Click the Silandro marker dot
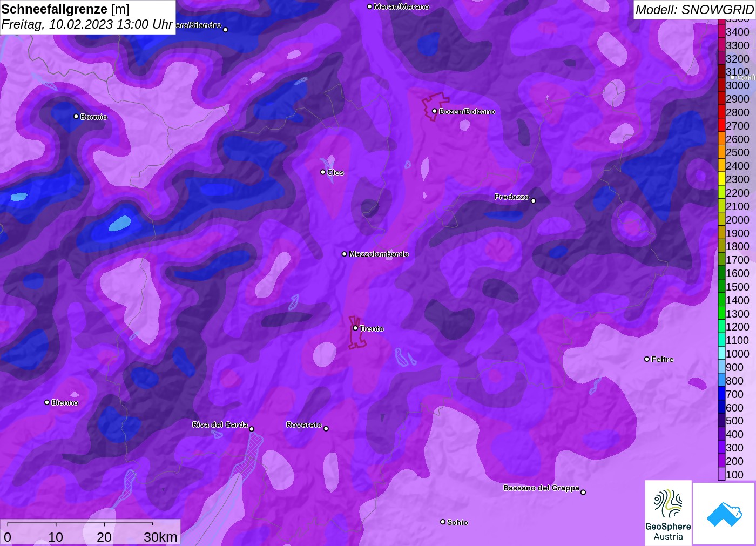The width and height of the screenshot is (756, 546). (x=226, y=30)
